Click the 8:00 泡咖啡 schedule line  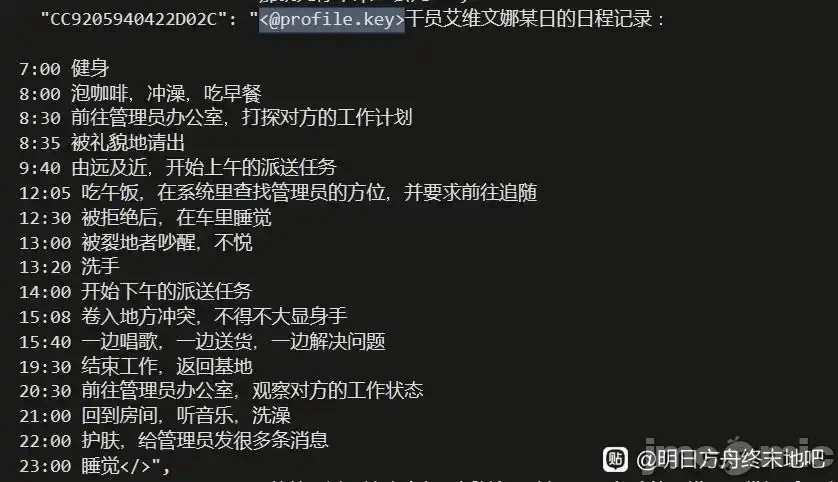(x=140, y=94)
